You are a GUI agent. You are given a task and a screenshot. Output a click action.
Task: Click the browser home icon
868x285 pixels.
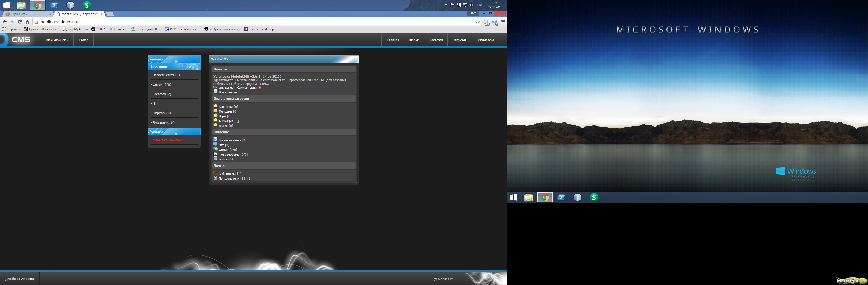(28, 22)
